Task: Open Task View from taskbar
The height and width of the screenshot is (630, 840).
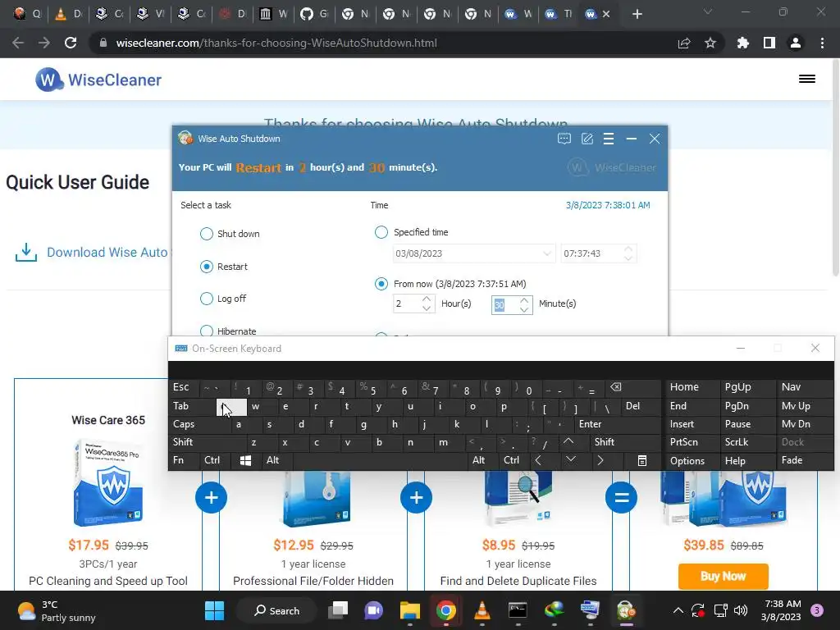Action: click(x=338, y=610)
